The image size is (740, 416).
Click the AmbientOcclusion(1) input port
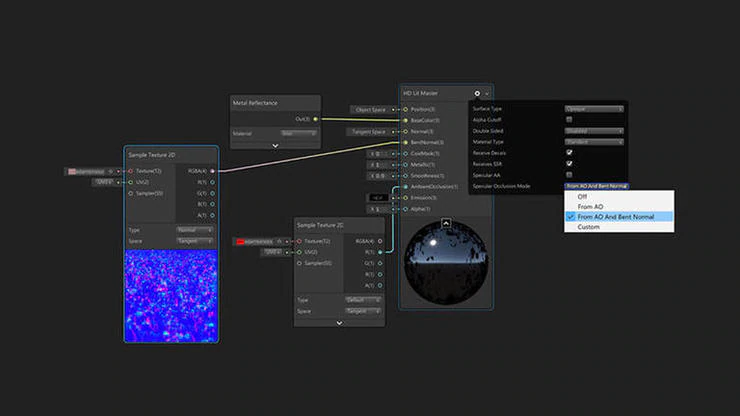tap(405, 187)
